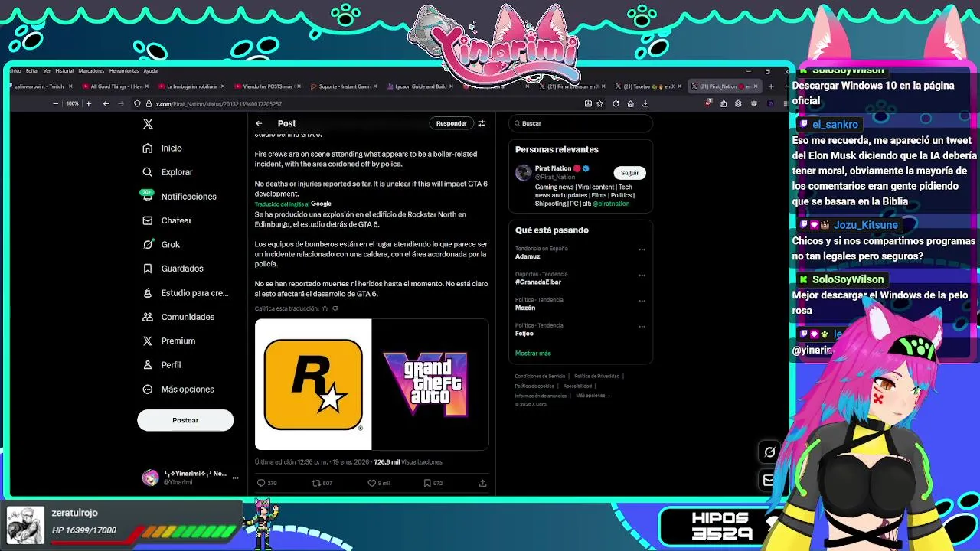The image size is (980, 551).
Task: Bookmark the page with the star icon
Action: coord(599,104)
